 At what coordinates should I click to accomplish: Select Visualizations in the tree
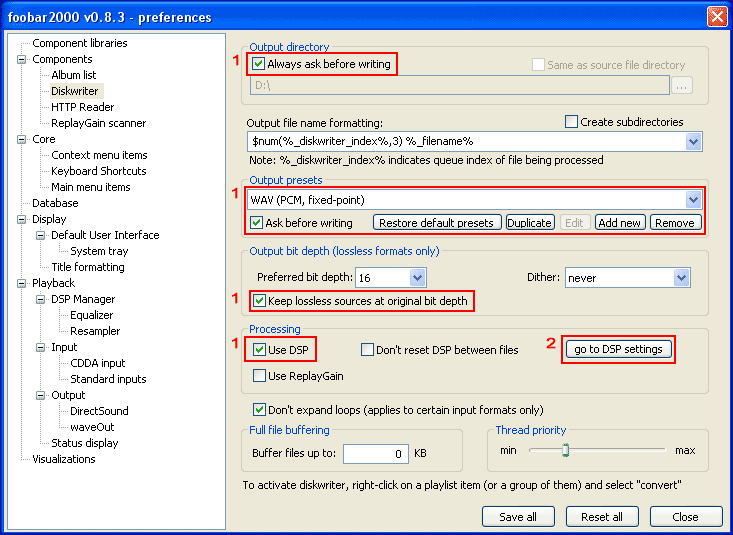coord(64,459)
